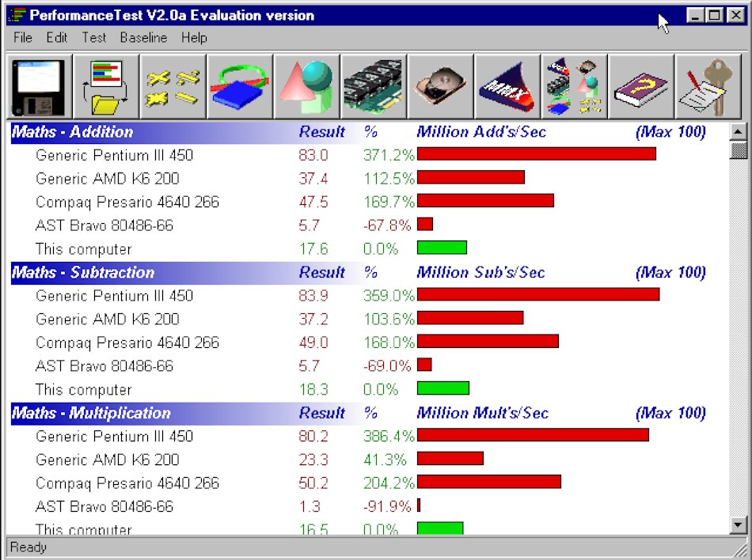
Task: Open the Baseline menu
Action: coord(143,37)
